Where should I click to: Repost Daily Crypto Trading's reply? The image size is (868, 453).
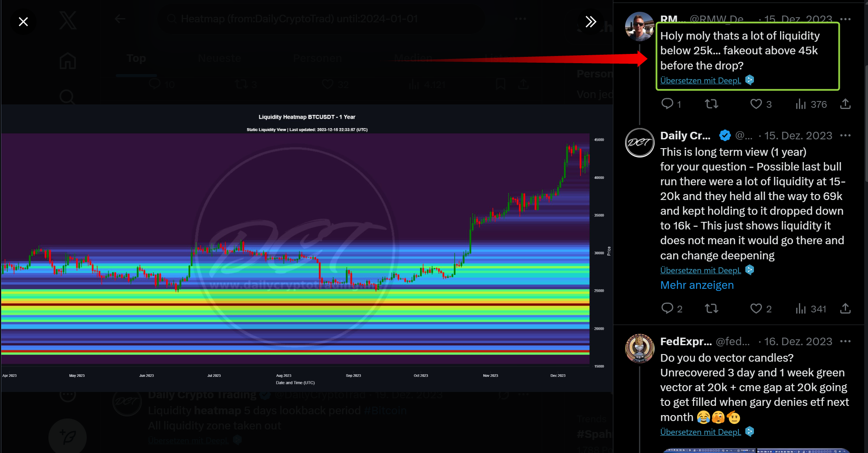point(711,309)
